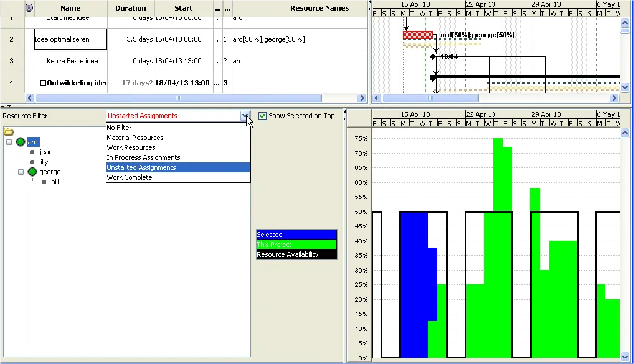Screen dimensions: 634x364
Task: Choose No Filter from the filter list
Action: tap(178, 128)
